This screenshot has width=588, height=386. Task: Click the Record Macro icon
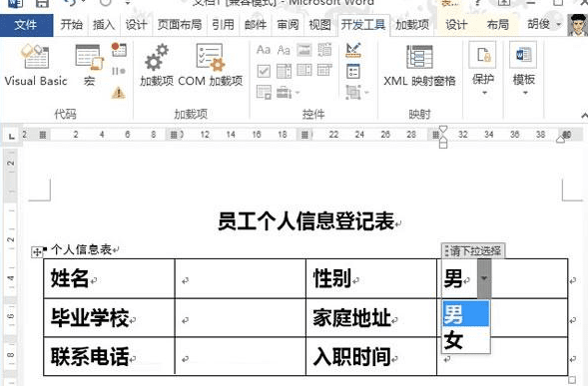click(x=119, y=50)
